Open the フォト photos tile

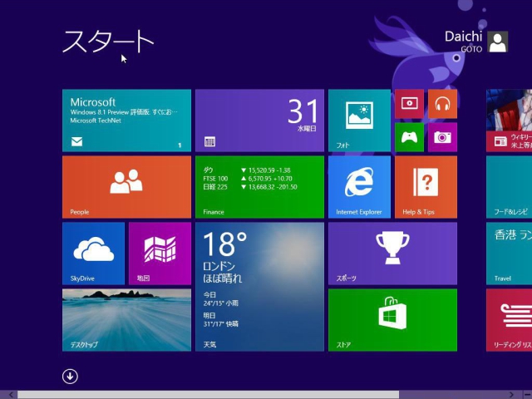[x=359, y=121]
